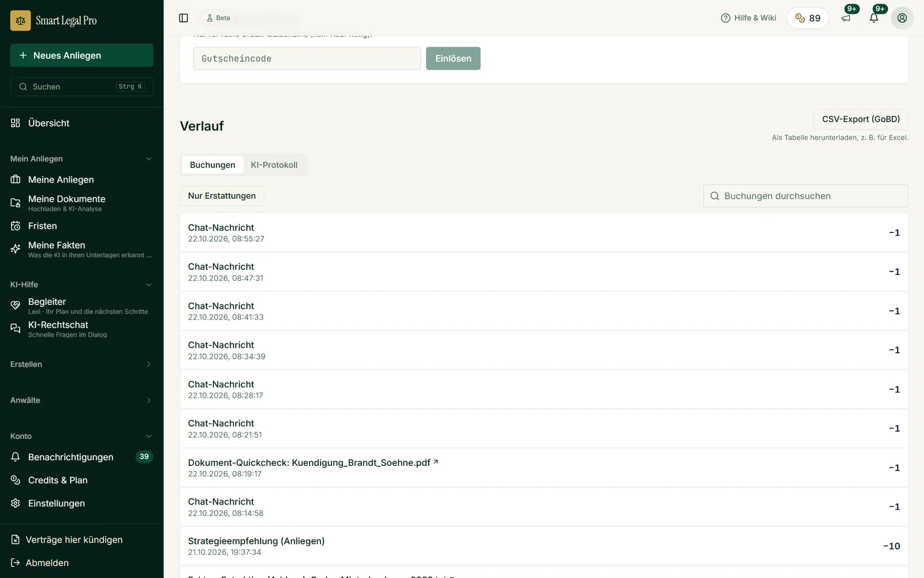The width and height of the screenshot is (924, 578).
Task: Open Dokument-Quickcheck Kuendigung_Brandt_Soehne.pdf link
Action: (313, 462)
